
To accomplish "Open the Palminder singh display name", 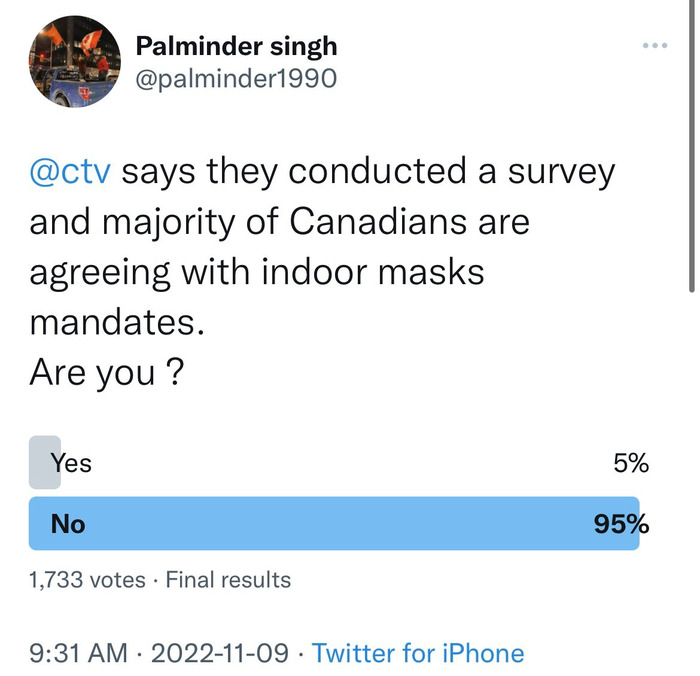I will point(235,46).
